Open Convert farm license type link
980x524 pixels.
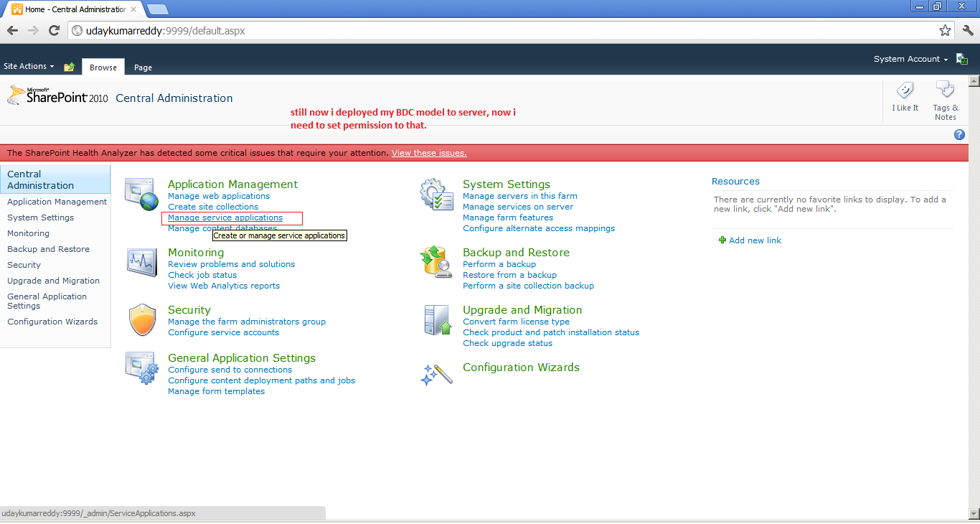tap(516, 322)
